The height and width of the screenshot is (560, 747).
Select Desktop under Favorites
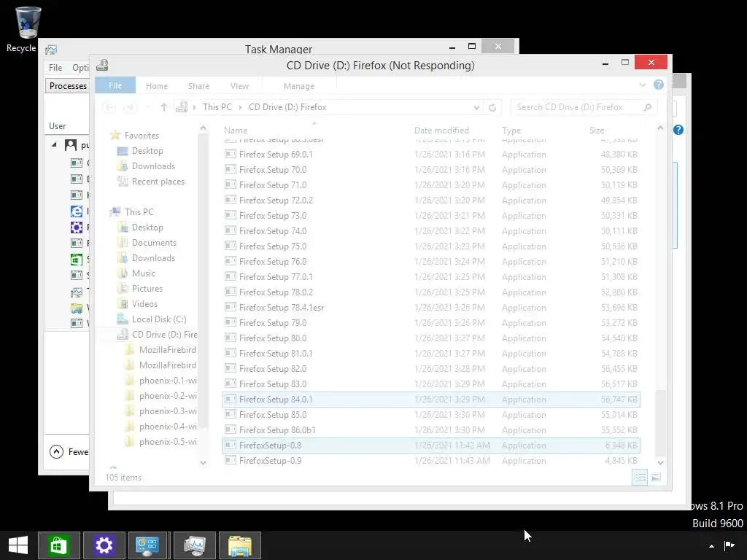[x=147, y=150]
